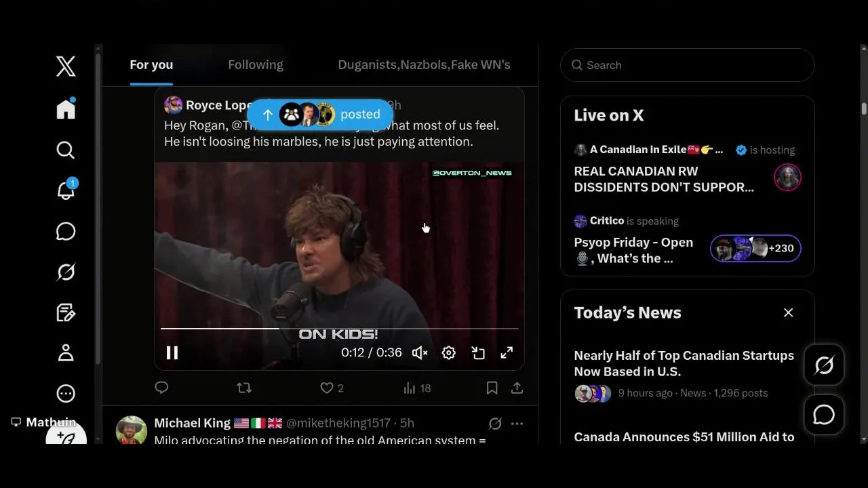Click the 0:12 / 0:36 time readout
This screenshot has height=488, width=868.
coord(371,352)
